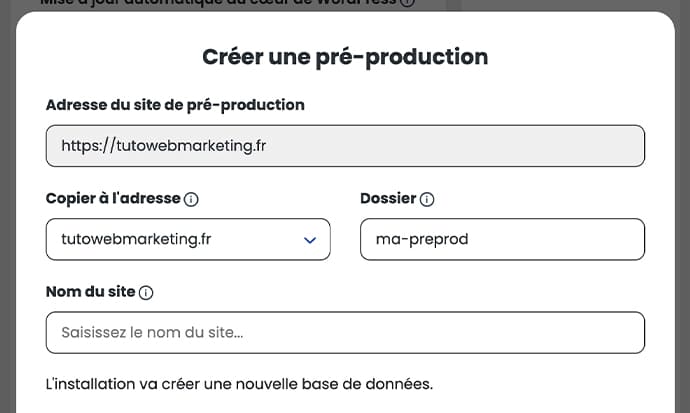
Task: Click info icon next to Nom du site
Action: [x=146, y=293]
